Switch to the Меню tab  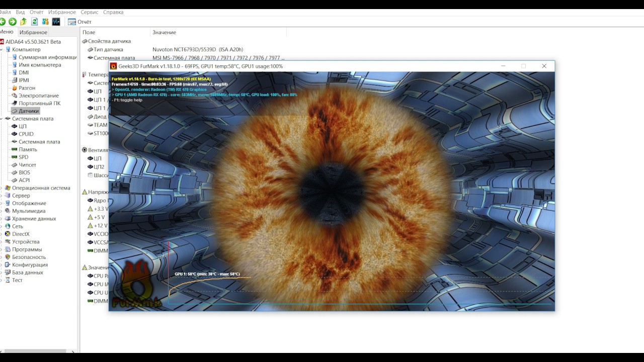point(7,32)
